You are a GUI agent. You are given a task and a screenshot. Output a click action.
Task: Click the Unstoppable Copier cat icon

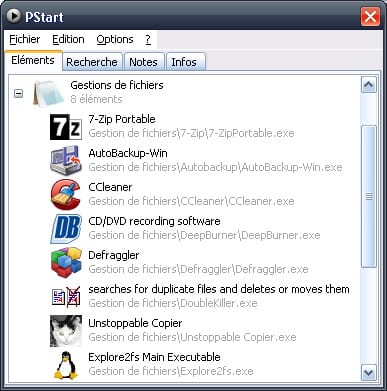pyautogui.click(x=66, y=331)
